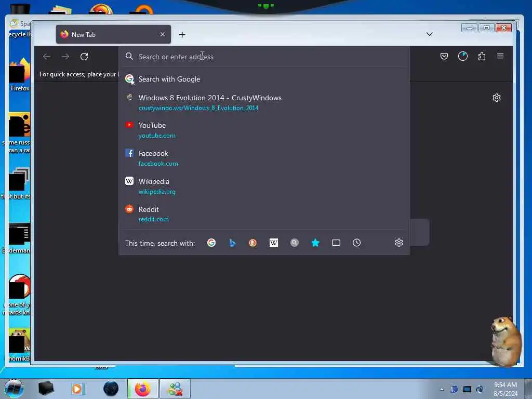The width and height of the screenshot is (532, 399).
Task: Search this time with Bing icon
Action: (x=232, y=243)
